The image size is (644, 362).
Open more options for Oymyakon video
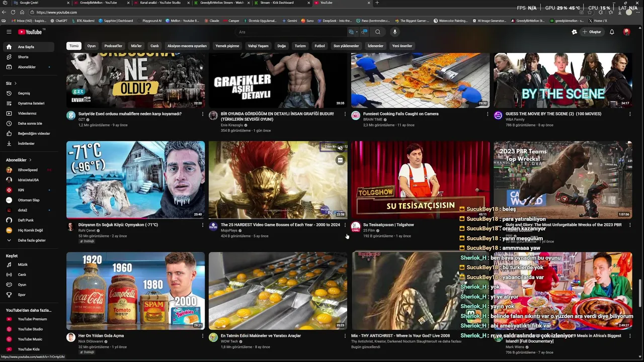tap(203, 225)
